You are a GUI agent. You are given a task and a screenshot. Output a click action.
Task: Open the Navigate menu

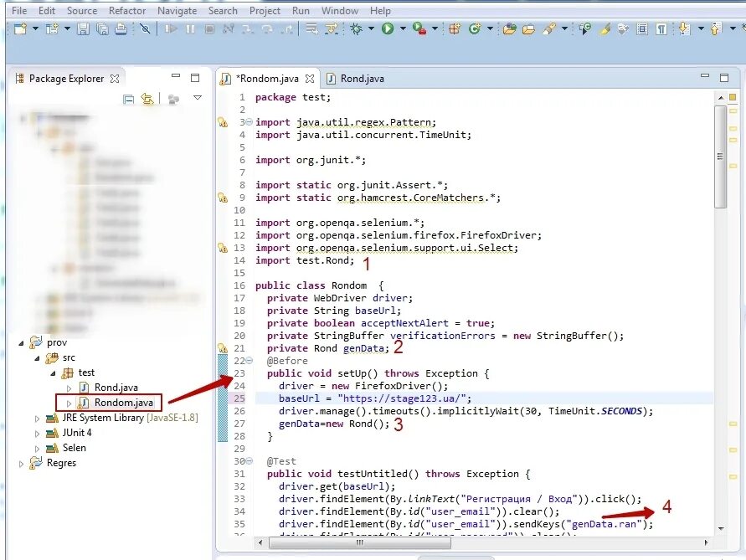point(177,11)
